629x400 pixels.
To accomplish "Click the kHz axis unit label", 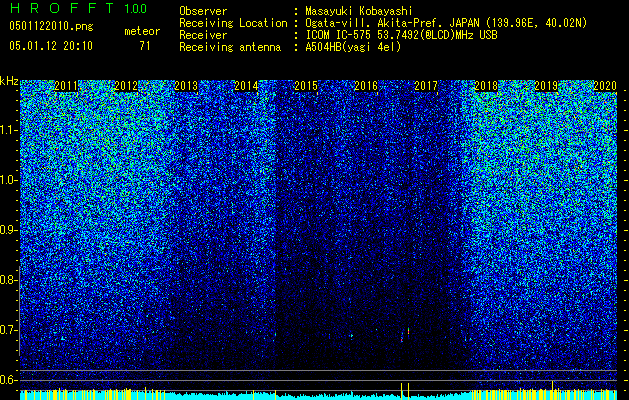I will [9, 81].
